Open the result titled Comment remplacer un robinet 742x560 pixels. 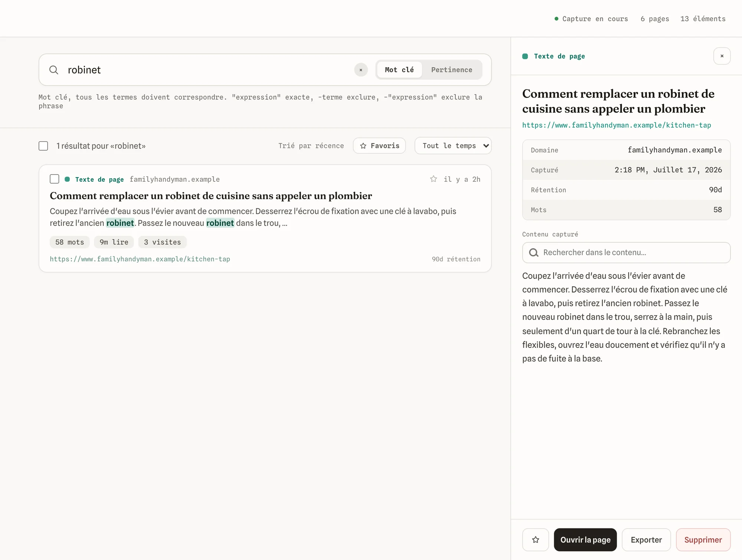click(211, 196)
